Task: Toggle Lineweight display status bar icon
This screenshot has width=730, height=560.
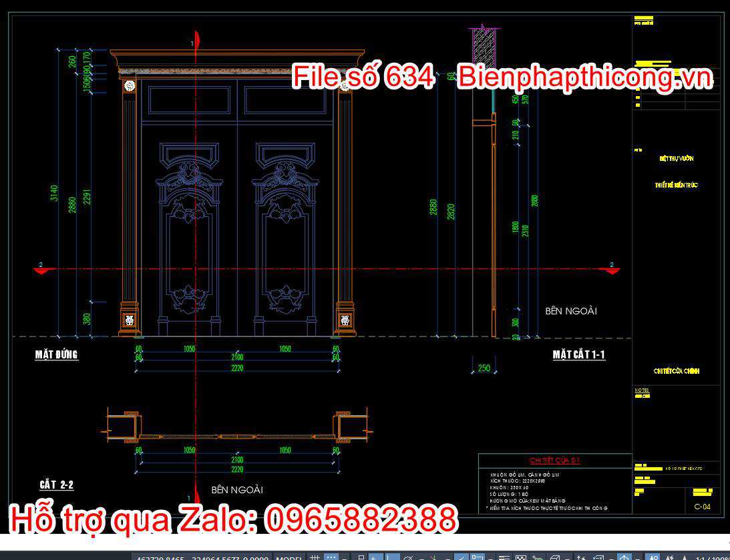Action: [504, 557]
